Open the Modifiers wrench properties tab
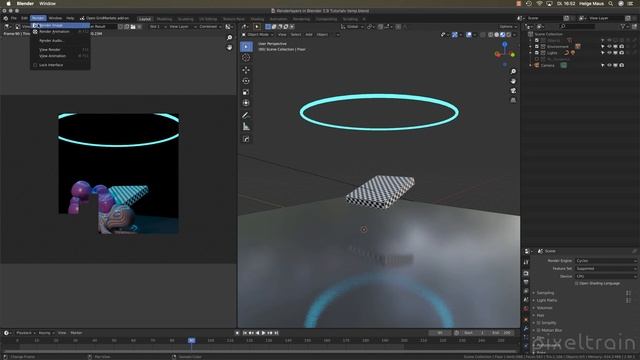Screen dimensions: 640x360 click(x=526, y=328)
